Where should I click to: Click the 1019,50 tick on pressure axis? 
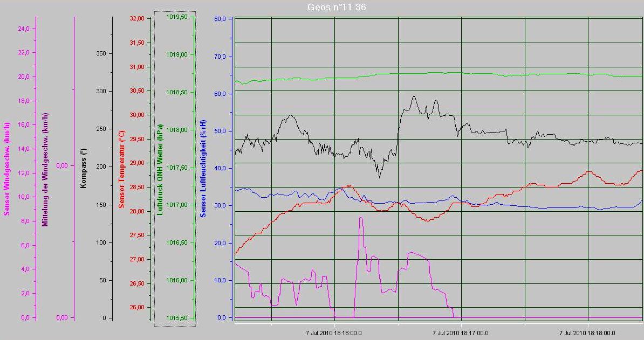pos(177,17)
